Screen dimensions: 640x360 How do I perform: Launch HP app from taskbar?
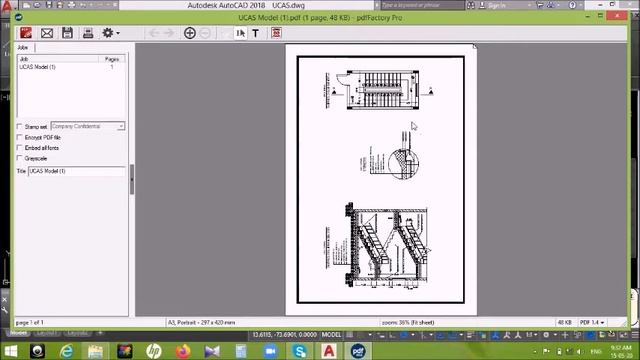(x=154, y=351)
